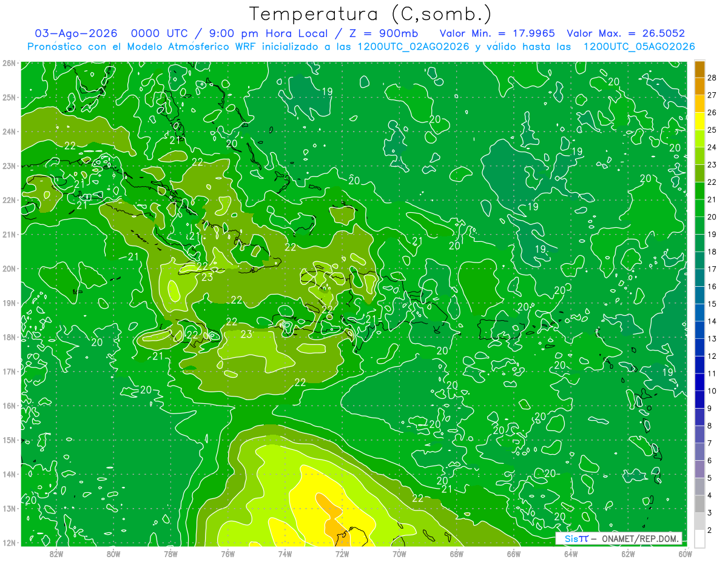Screen dimensions: 728x562
Task: Click the color scale label 24
Action: point(712,147)
